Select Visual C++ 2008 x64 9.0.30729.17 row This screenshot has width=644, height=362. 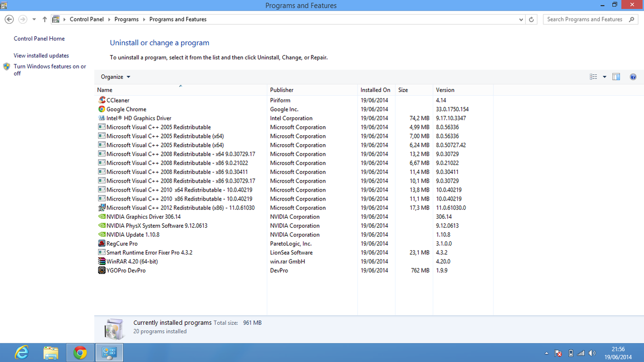(x=294, y=154)
